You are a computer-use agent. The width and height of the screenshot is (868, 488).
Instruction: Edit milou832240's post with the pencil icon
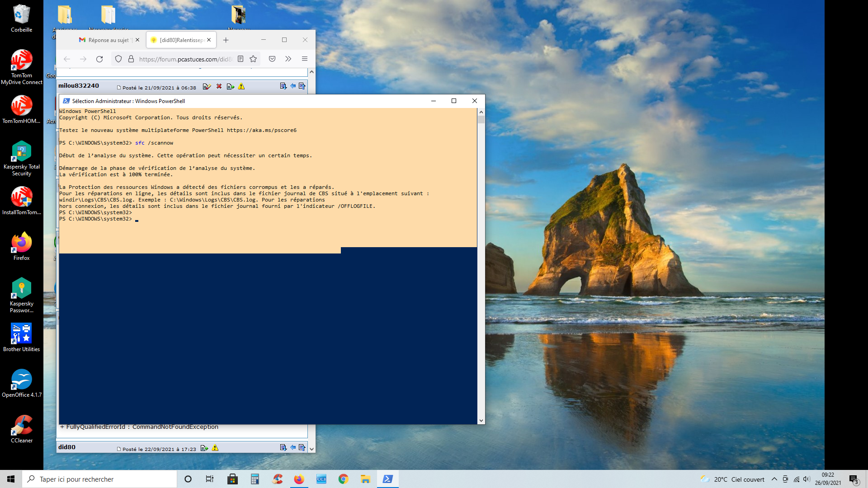(x=207, y=86)
